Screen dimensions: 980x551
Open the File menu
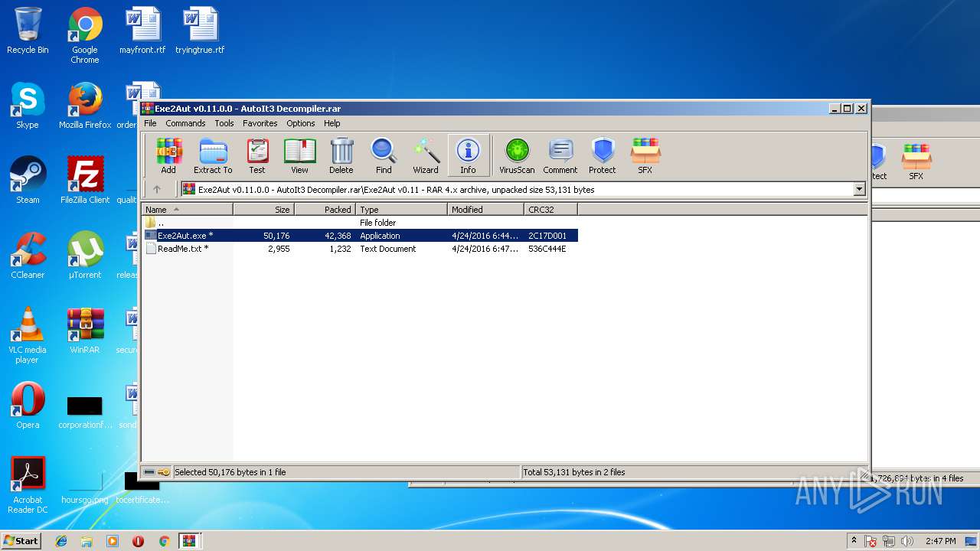(150, 123)
